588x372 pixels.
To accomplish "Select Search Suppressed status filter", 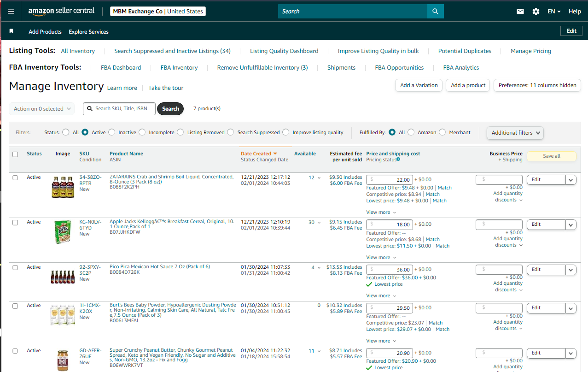I will (x=230, y=132).
